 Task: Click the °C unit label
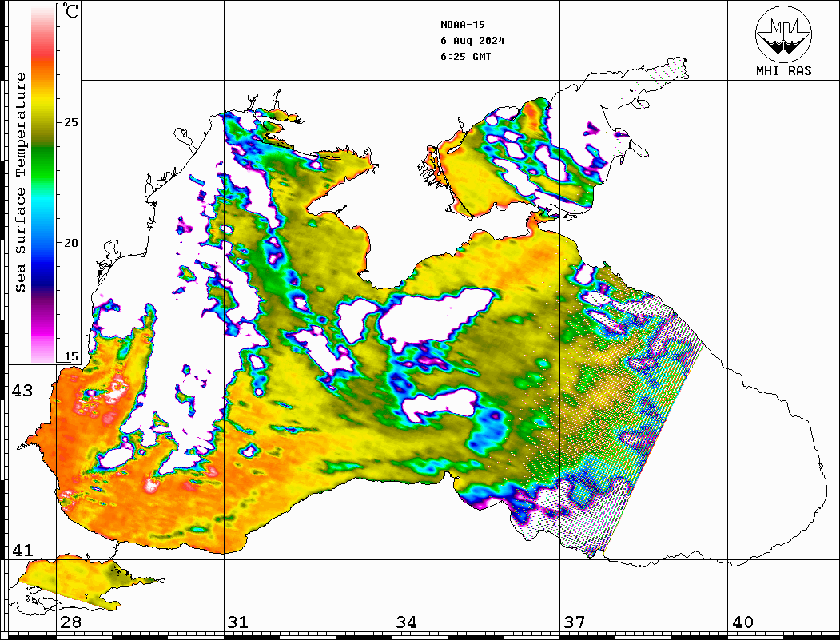click(70, 11)
